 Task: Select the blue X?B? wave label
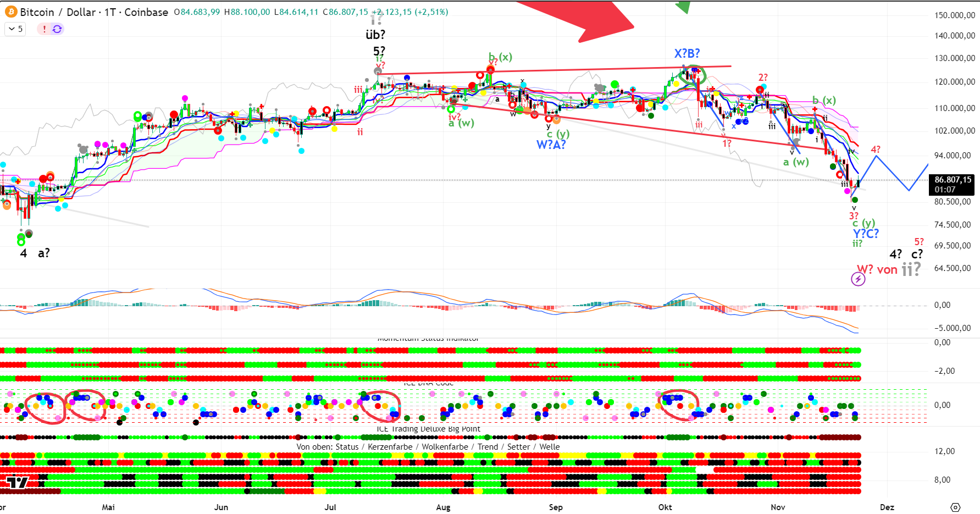click(x=687, y=53)
